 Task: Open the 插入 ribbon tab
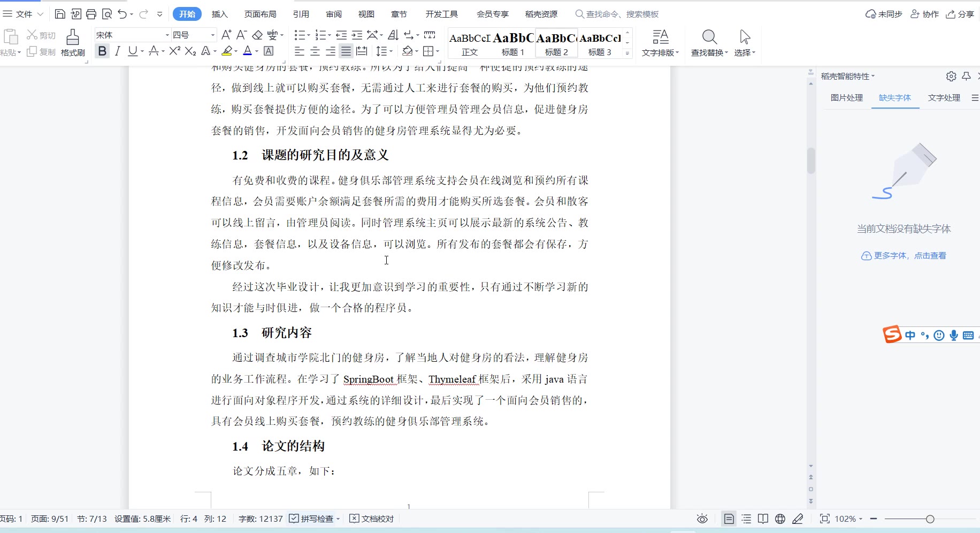point(219,14)
